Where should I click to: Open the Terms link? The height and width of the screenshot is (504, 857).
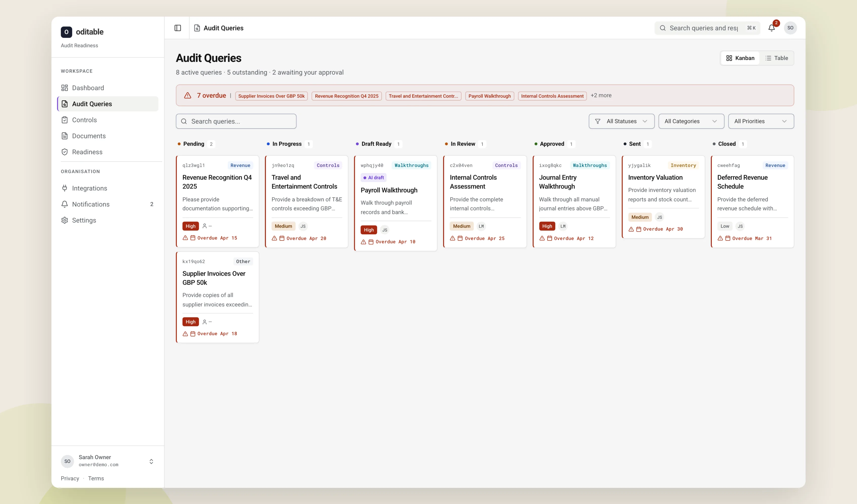[96, 478]
